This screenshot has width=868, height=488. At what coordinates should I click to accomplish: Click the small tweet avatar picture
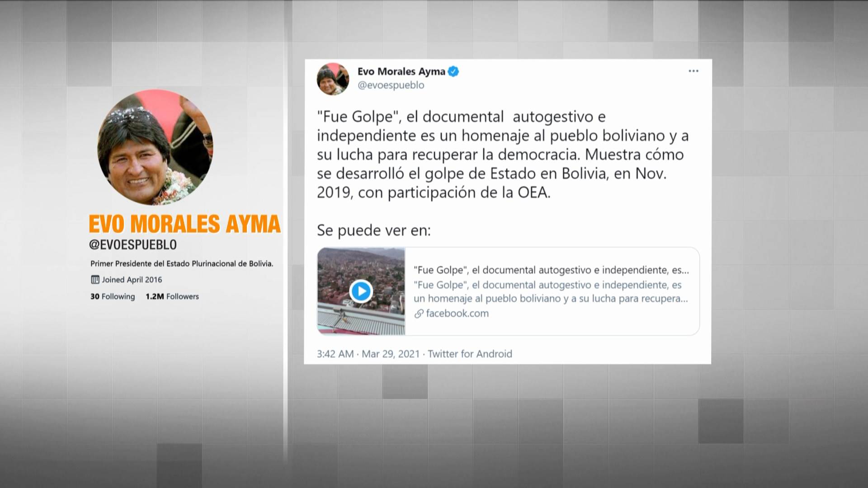click(333, 79)
